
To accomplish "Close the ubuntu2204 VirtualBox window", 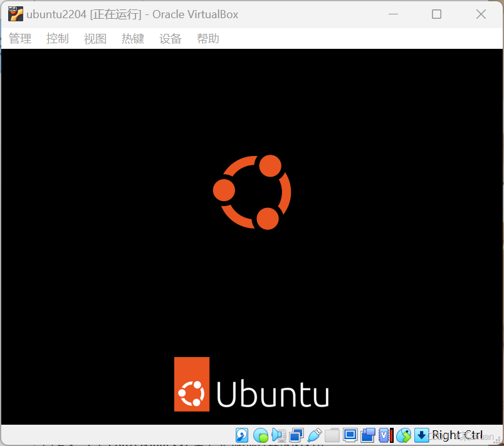I will pyautogui.click(x=481, y=14).
